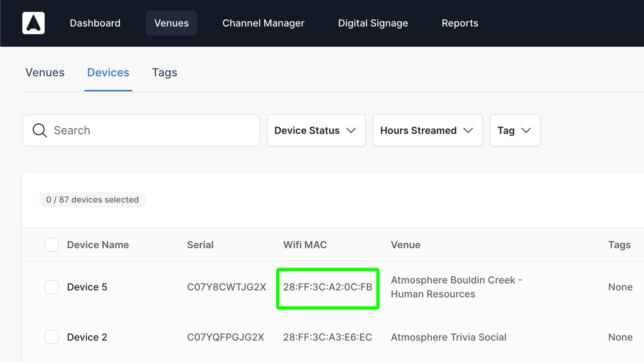
Task: Click the Device Status chevron icon
Action: click(351, 130)
